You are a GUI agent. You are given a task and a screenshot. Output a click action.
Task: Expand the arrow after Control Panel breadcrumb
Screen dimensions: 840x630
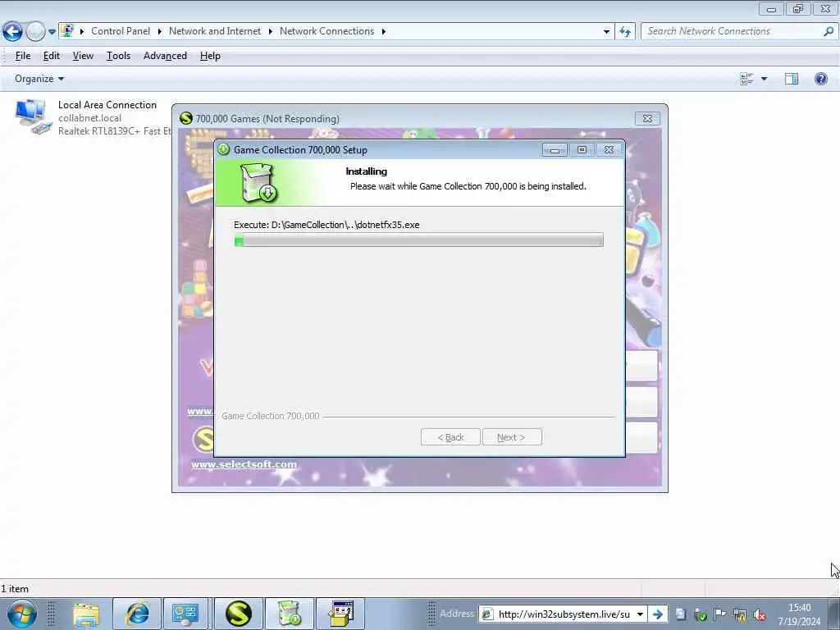click(x=160, y=32)
